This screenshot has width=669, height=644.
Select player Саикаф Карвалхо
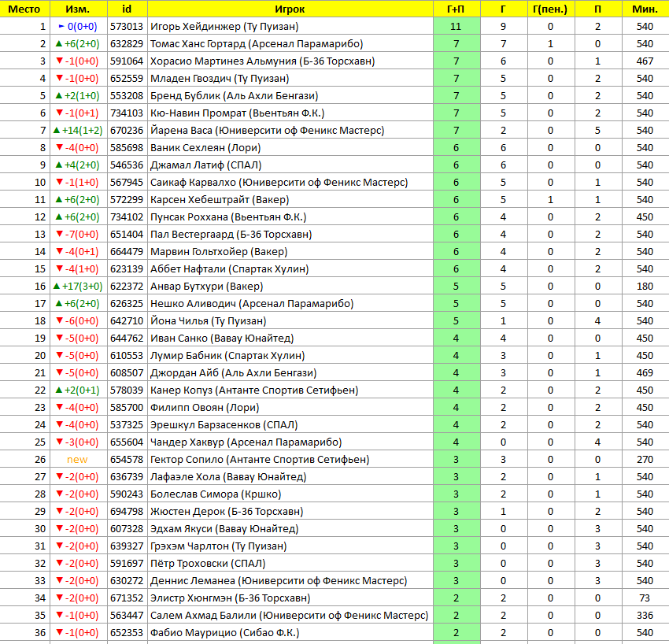pyautogui.click(x=279, y=182)
